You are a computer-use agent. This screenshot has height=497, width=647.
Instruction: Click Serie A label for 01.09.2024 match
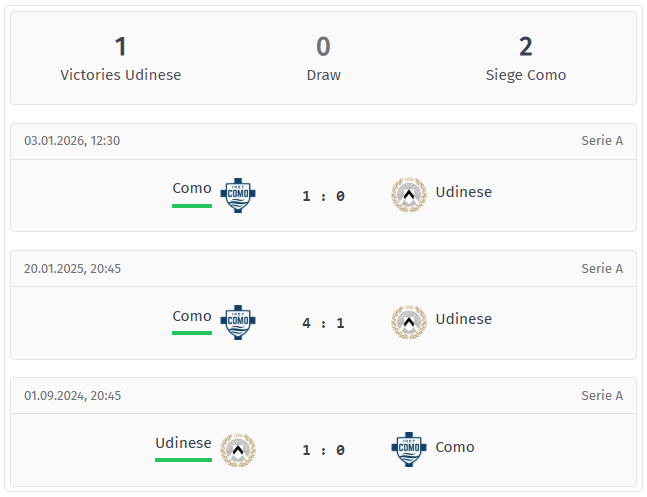click(x=602, y=395)
